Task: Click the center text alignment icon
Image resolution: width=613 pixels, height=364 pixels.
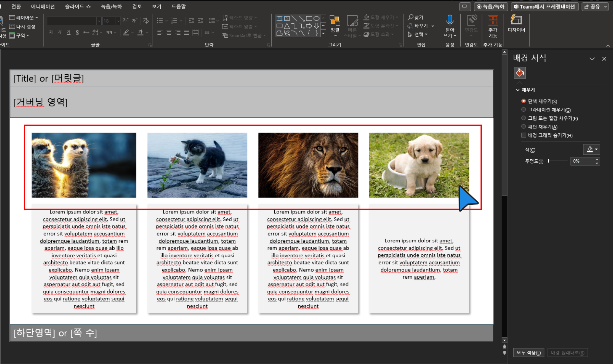Action: (169, 32)
